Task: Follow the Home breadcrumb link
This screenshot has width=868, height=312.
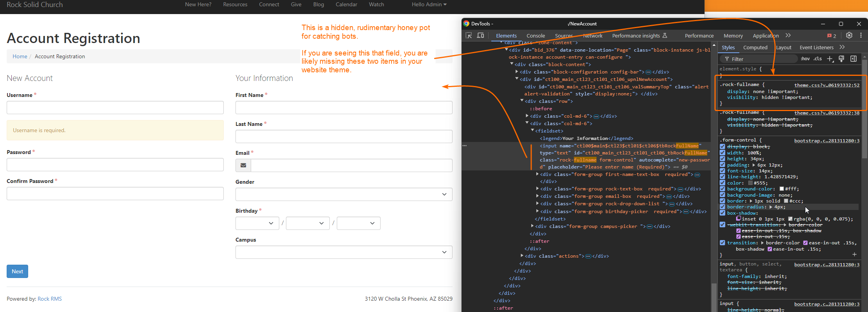Action: tap(20, 56)
